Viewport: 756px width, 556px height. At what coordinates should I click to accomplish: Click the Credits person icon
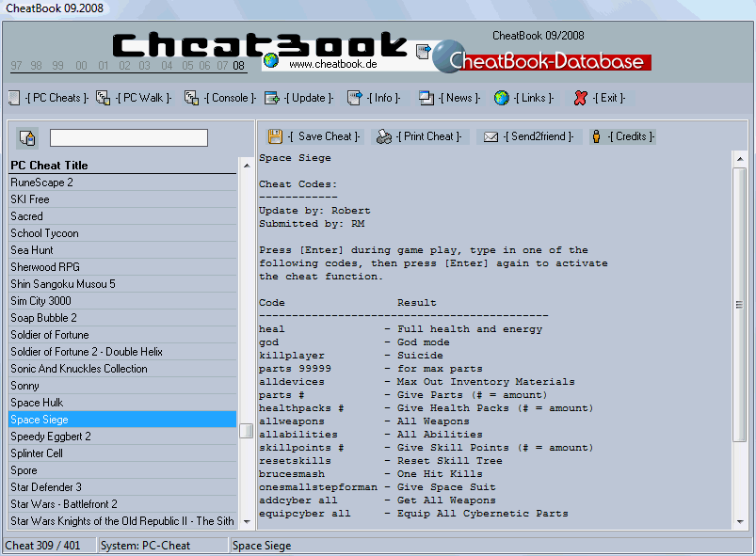point(596,136)
